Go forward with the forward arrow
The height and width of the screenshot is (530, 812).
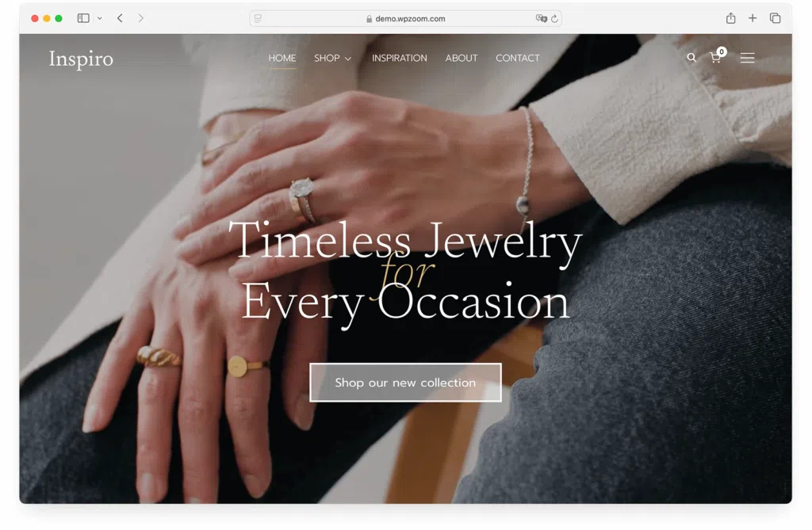141,18
